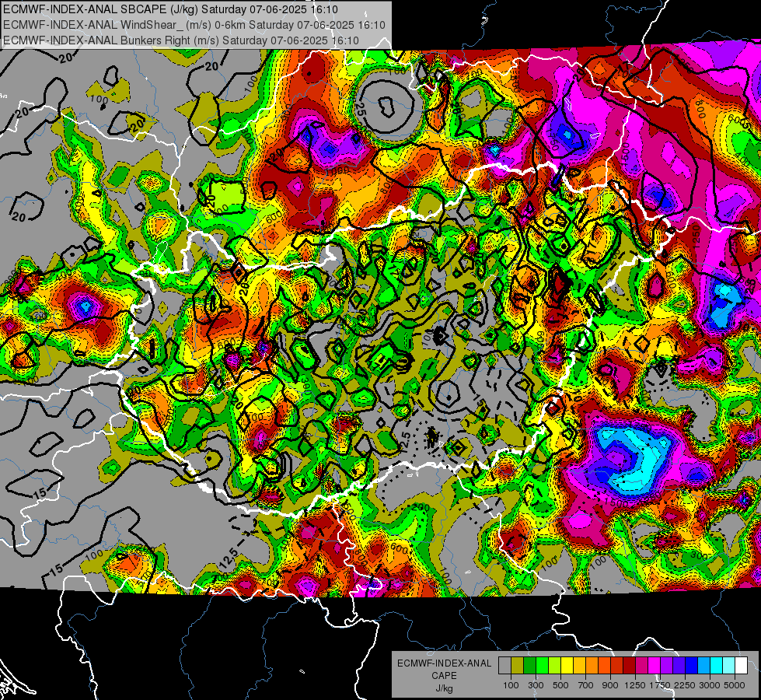Select the dark maroon swatch left of 1250
Viewport: 761px width, 700px height.
[629, 666]
